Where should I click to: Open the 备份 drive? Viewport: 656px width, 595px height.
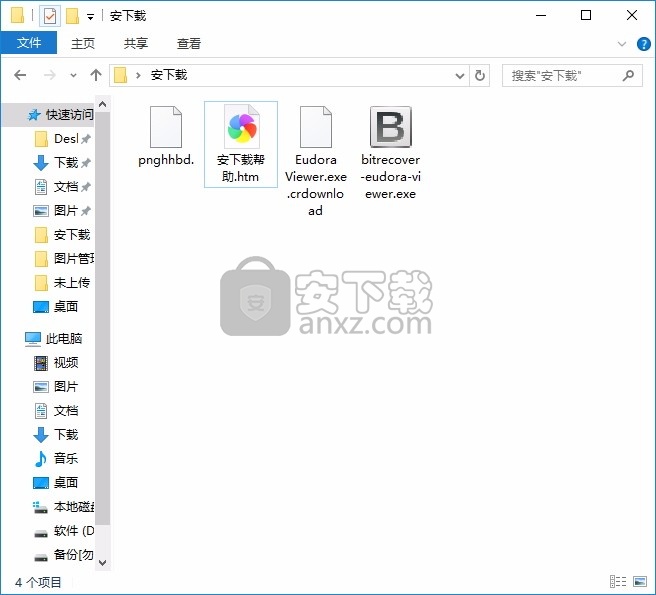click(x=64, y=555)
